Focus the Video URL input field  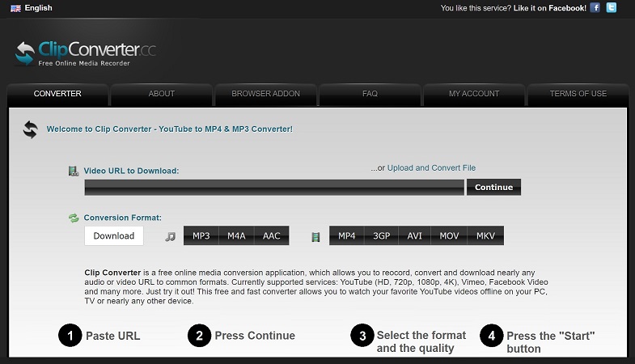(x=274, y=188)
